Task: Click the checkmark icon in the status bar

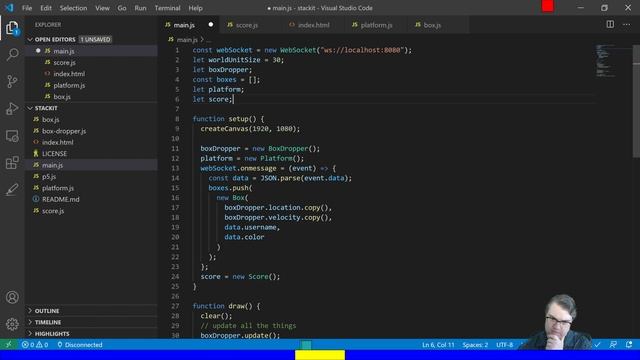Action: (598, 344)
